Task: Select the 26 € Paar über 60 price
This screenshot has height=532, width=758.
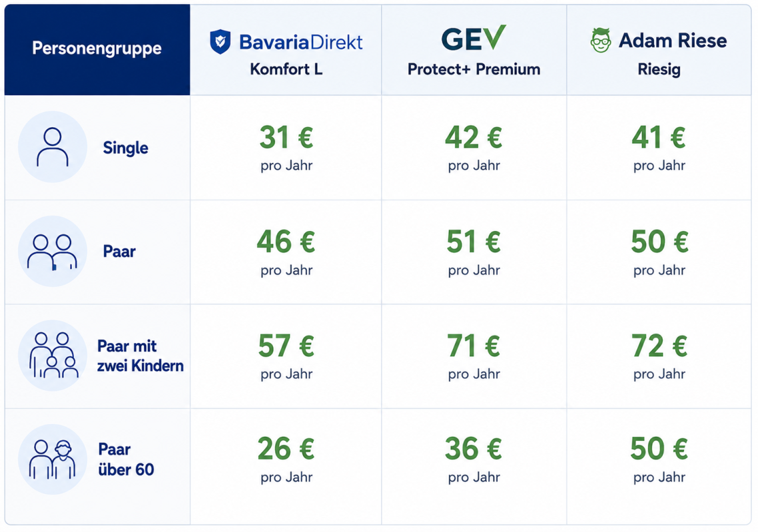Action: point(286,449)
